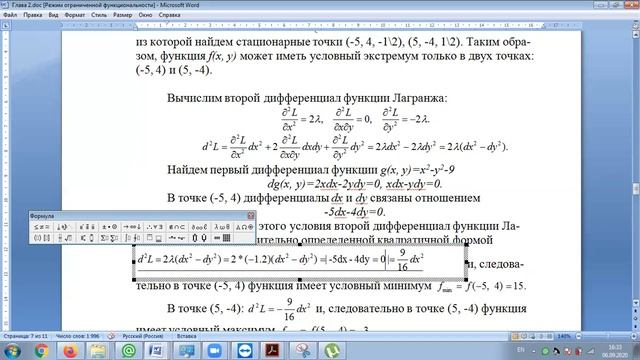Open the Правка menu
The width and height of the screenshot is (640, 360).
point(33,15)
